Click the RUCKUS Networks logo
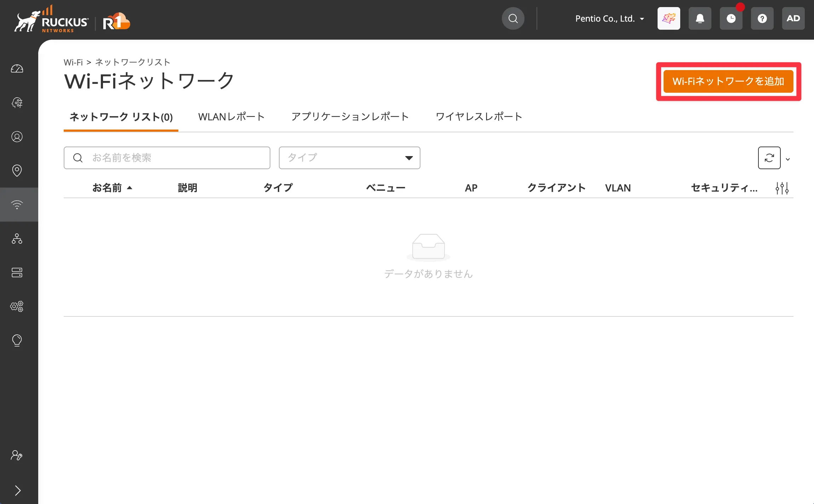Viewport: 814px width, 504px height. tap(51, 19)
